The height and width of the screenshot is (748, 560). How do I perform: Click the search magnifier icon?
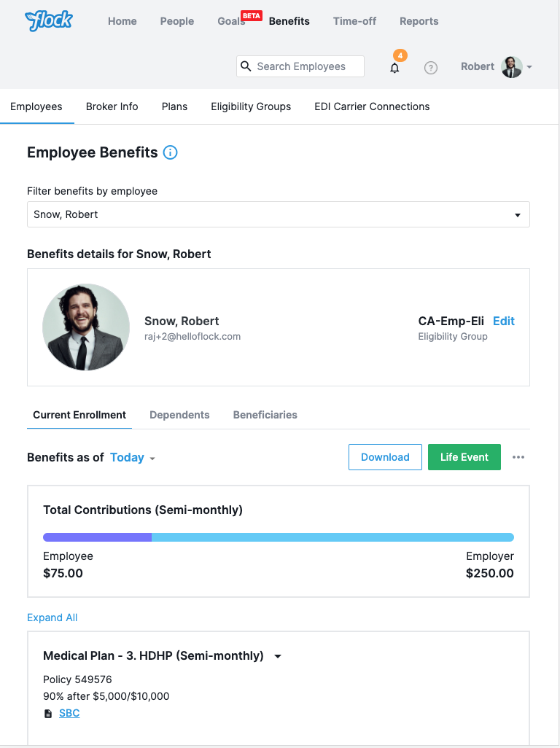246,66
